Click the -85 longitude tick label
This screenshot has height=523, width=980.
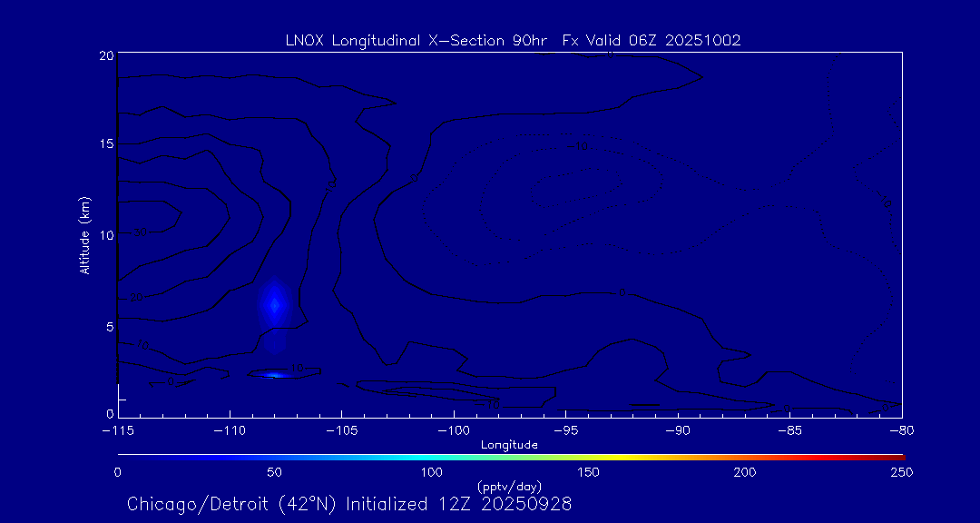(790, 431)
